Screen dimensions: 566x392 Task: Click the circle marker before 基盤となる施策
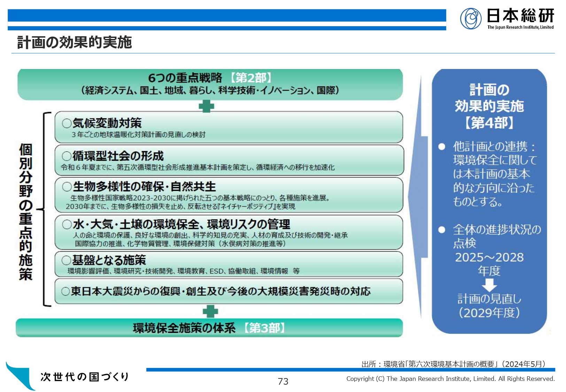(66, 260)
